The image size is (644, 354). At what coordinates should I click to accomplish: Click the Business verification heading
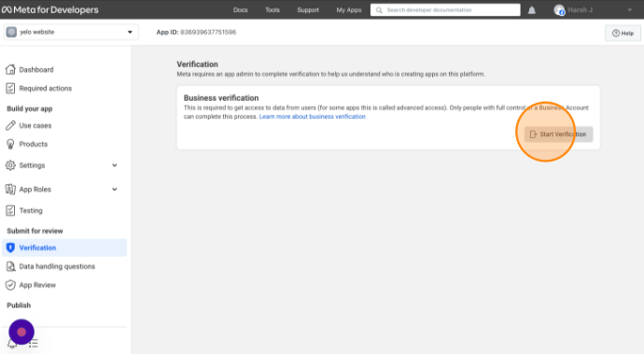(x=221, y=98)
